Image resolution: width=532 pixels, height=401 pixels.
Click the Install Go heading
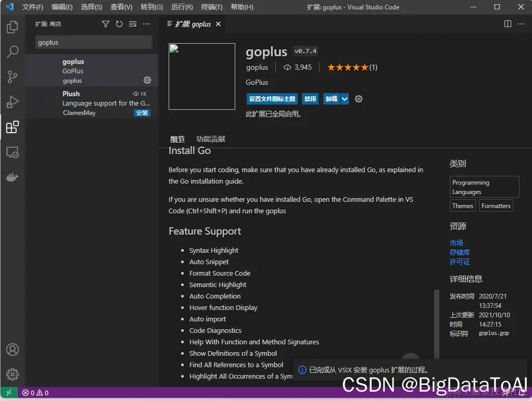coord(189,150)
